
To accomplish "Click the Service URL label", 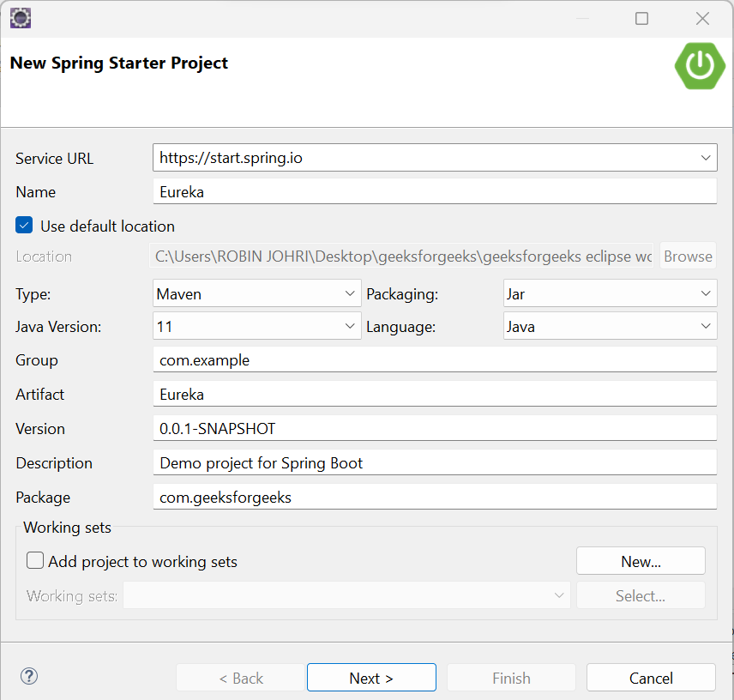I will [54, 158].
